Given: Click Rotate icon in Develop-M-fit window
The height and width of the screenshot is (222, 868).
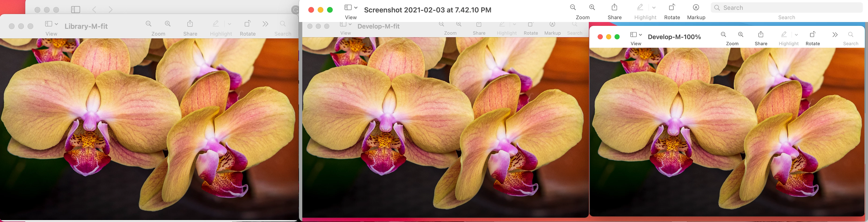Looking at the screenshot, I should click(x=530, y=24).
